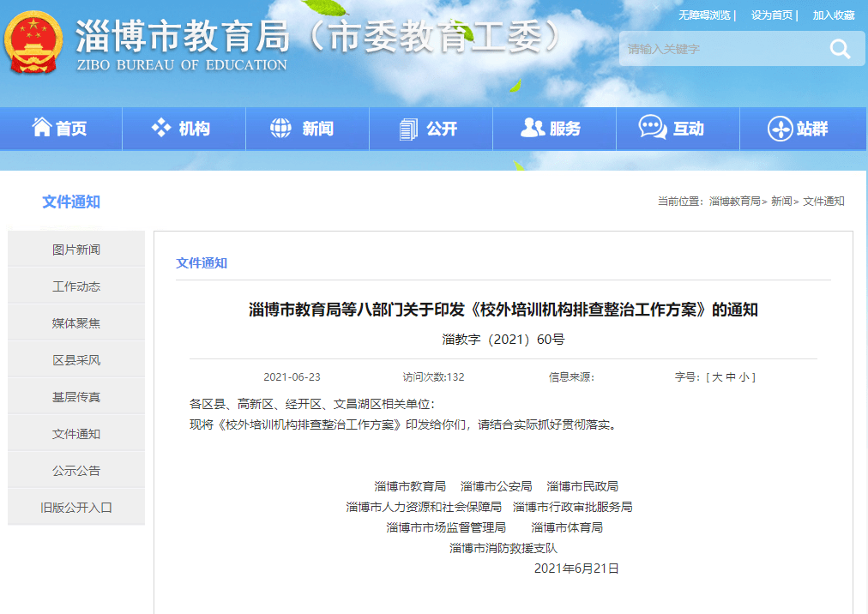Click the globe icon beside 新闻
The height and width of the screenshot is (614, 868).
point(280,129)
